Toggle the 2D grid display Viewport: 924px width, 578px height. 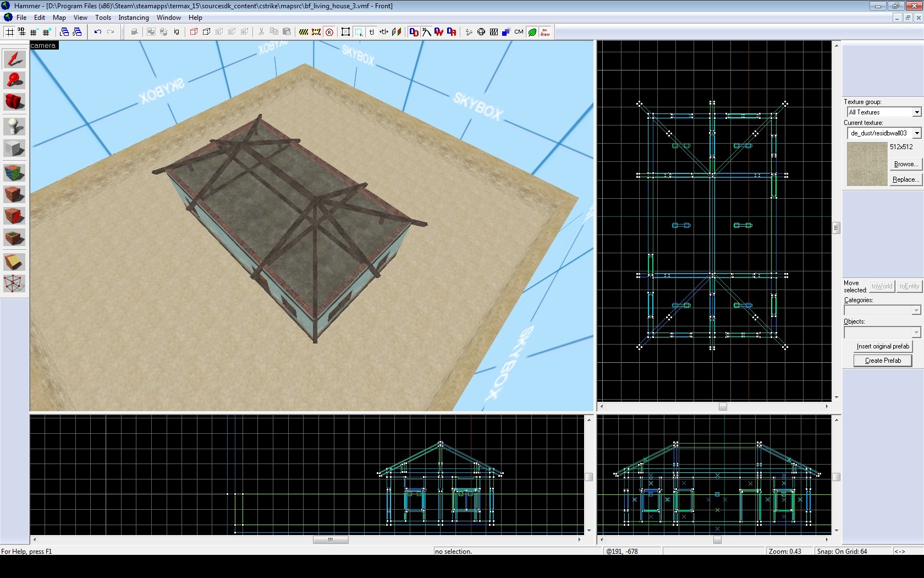tap(10, 32)
